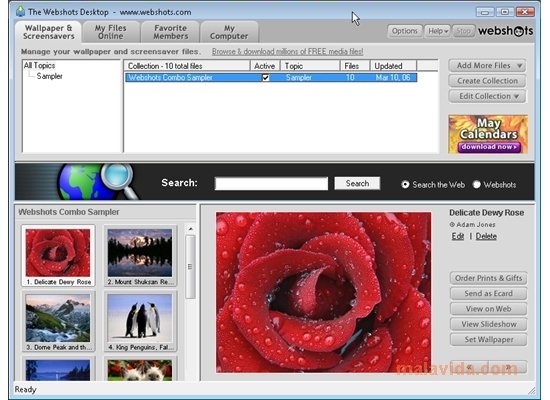
Task: Select the Delicate Dewy Rose thumbnail
Action: pyautogui.click(x=58, y=256)
